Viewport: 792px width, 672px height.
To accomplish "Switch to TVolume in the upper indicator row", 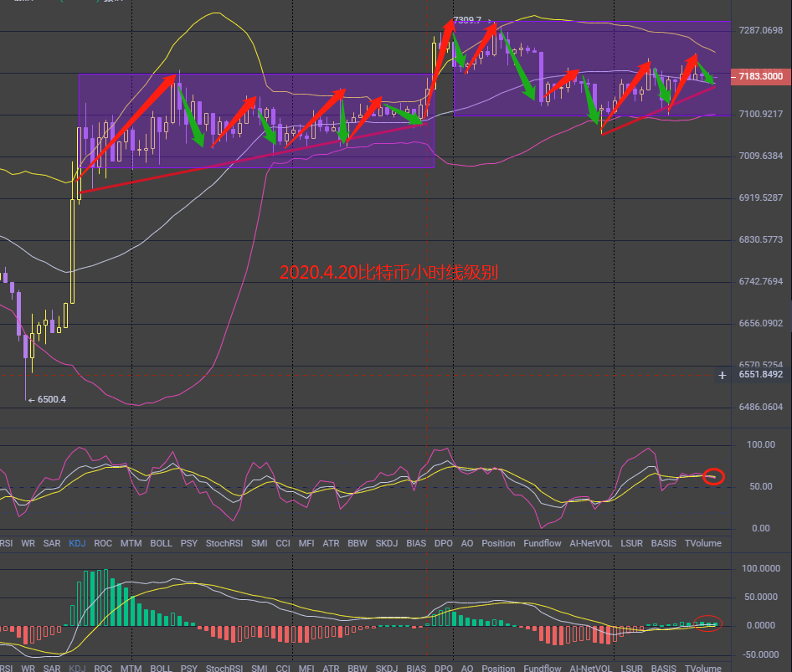I will 702,543.
